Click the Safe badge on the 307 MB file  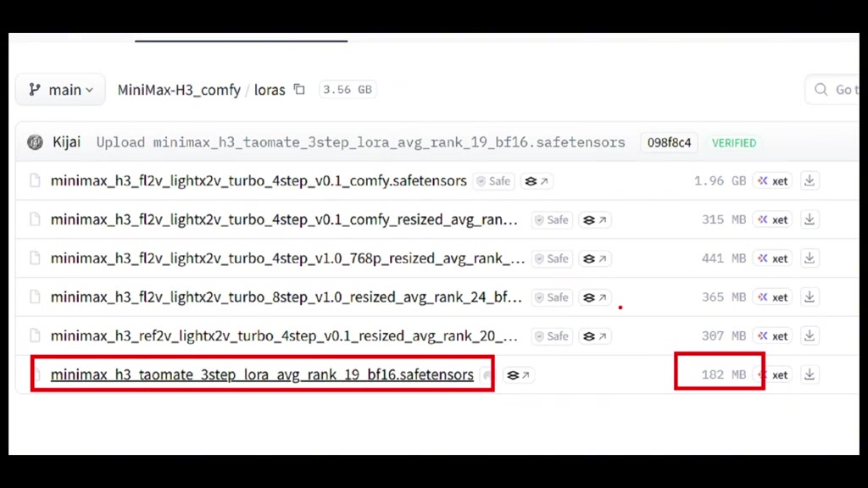[x=552, y=335]
